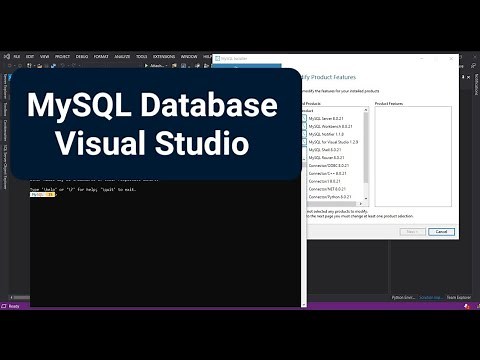Switch to the Team Explorer tab

click(459, 297)
